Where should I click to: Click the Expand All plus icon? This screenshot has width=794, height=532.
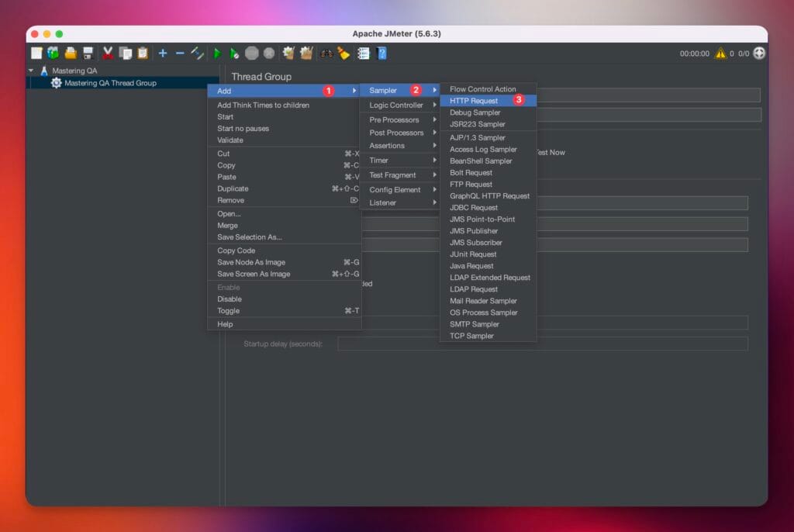point(163,54)
